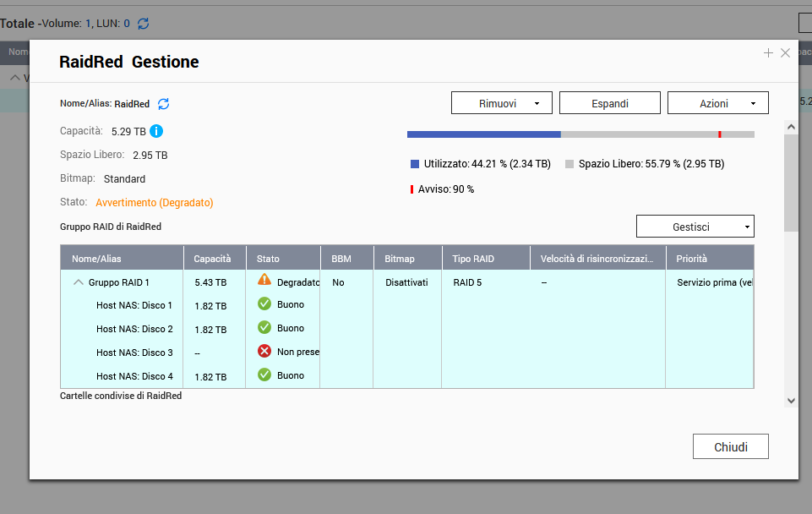
Task: Click the storage usage progress bar
Action: (580, 134)
